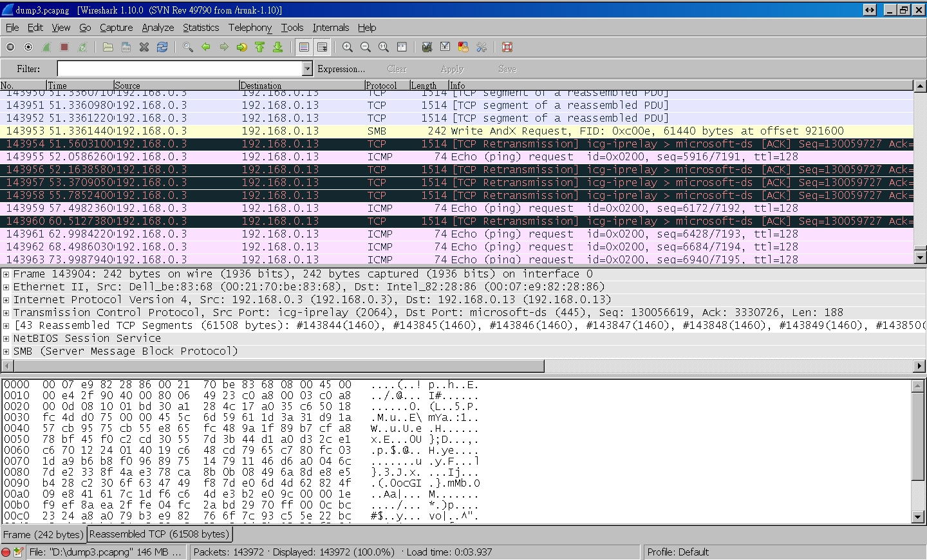
Task: Edit display filters icon
Action: (x=445, y=47)
